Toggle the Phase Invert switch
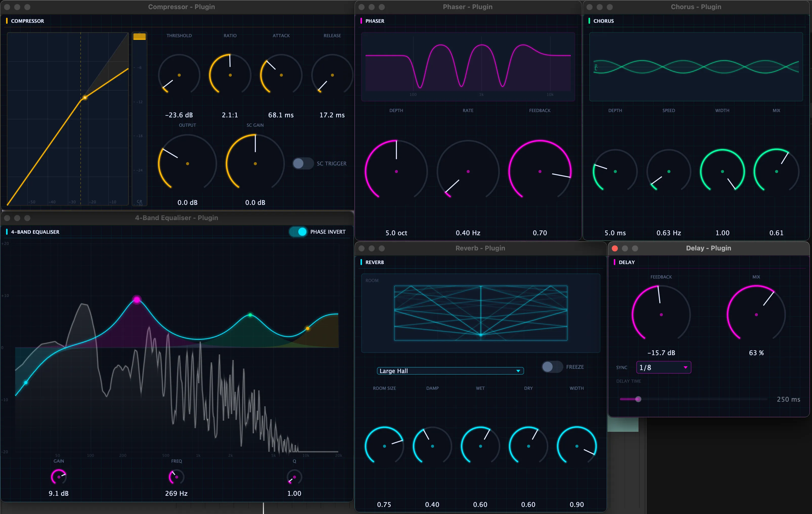Screen dimensions: 812x514 298,231
